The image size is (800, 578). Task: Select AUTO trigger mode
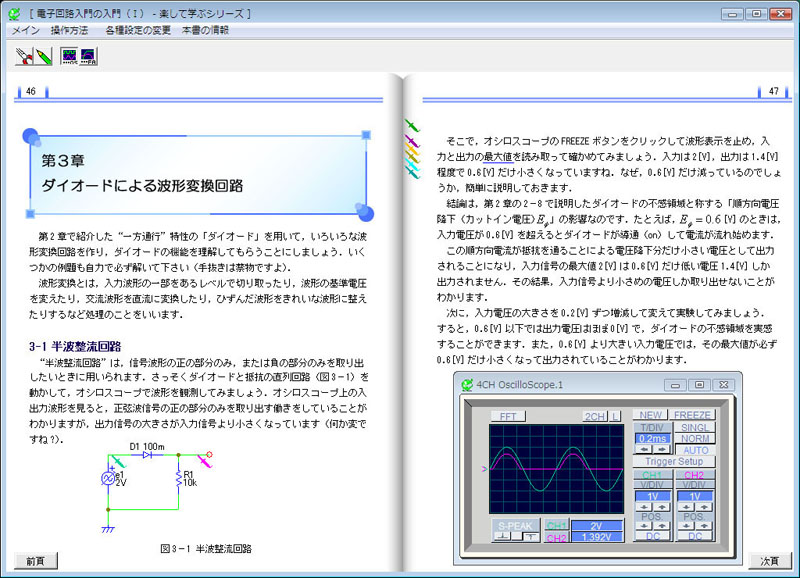(696, 450)
